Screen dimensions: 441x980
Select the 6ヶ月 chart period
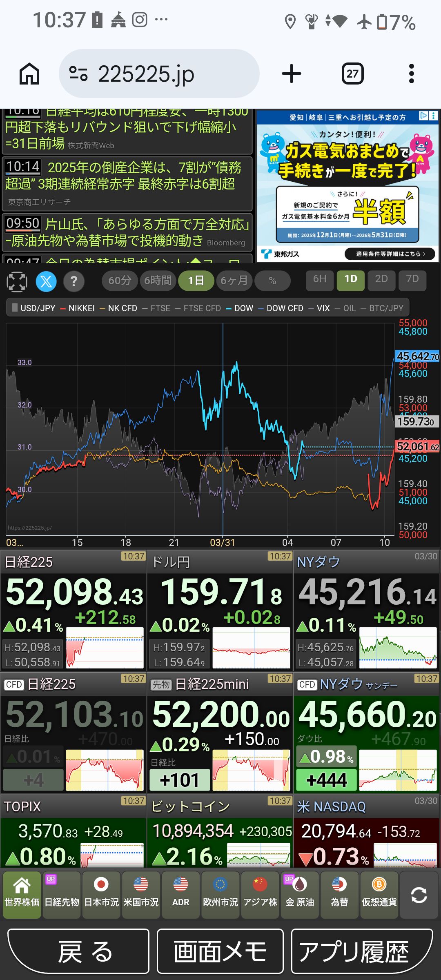click(234, 281)
